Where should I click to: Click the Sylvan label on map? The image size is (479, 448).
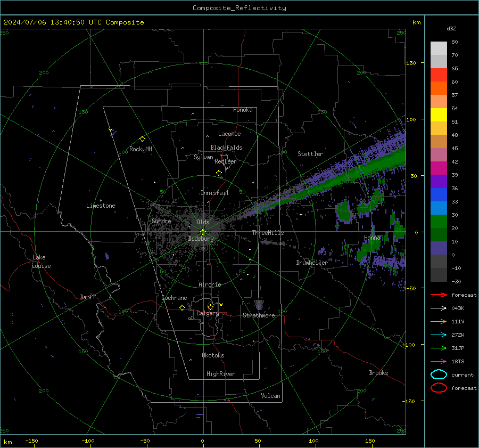[x=203, y=157]
